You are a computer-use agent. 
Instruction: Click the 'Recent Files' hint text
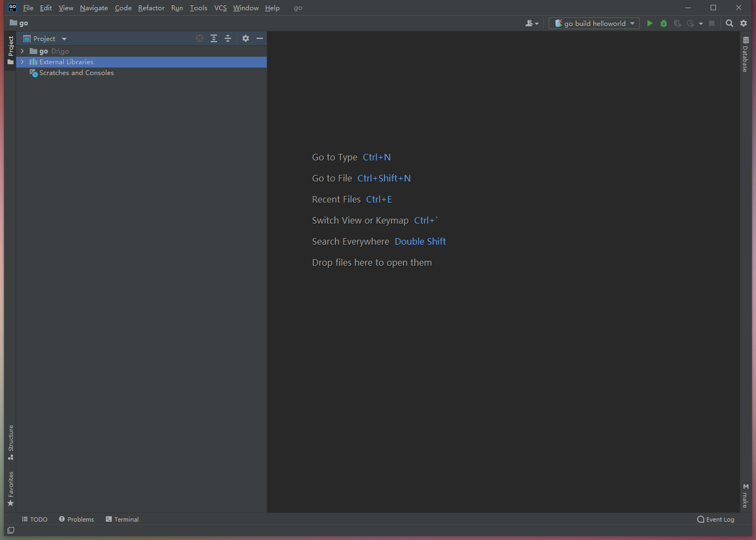(x=336, y=199)
